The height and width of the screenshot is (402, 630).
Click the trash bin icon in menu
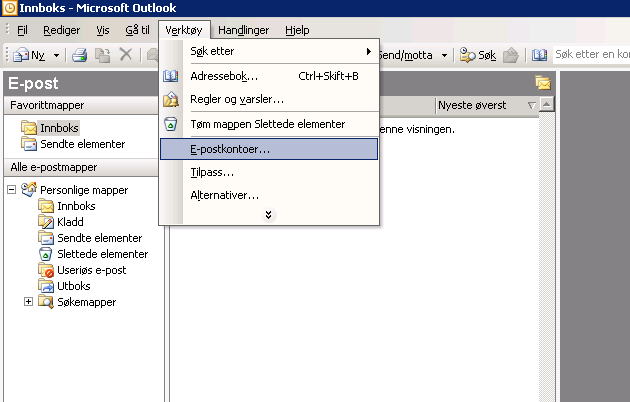(x=171, y=124)
